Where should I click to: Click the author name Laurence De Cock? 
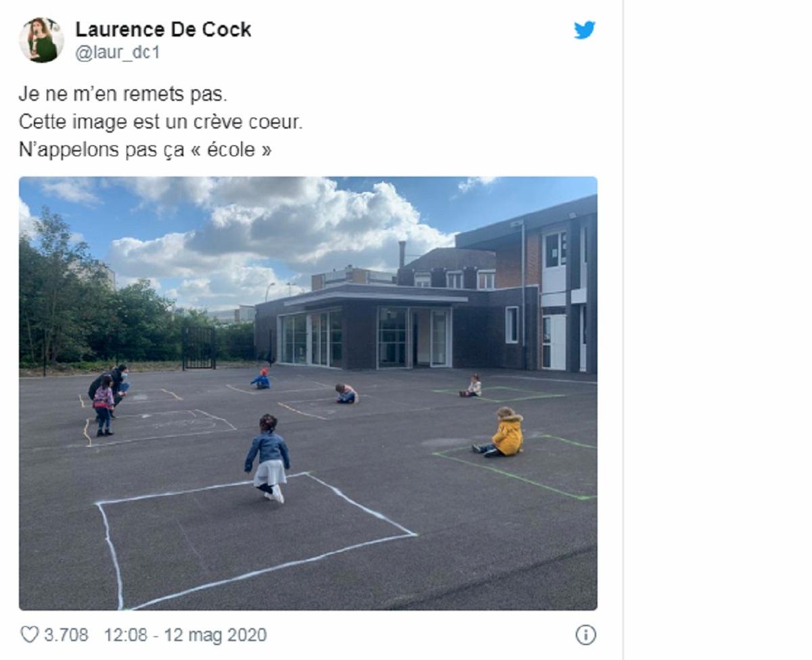[x=163, y=30]
